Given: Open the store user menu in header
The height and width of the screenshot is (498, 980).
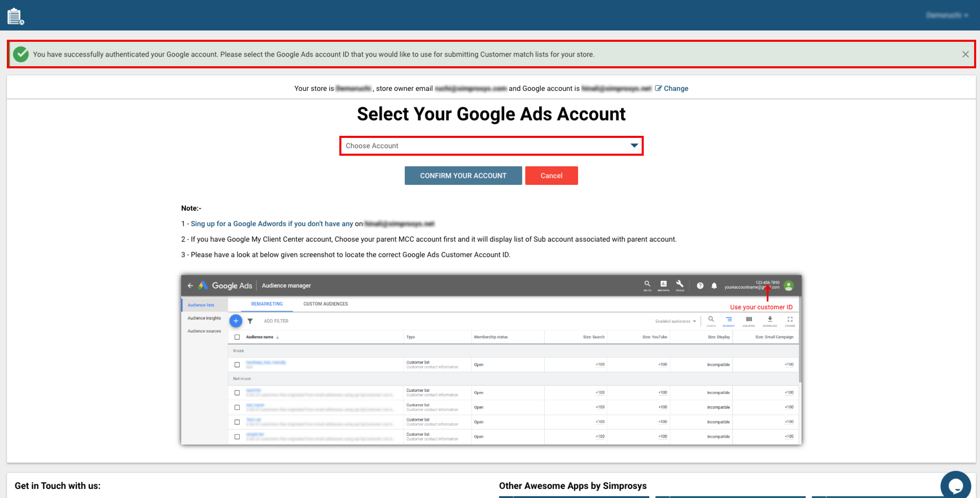Looking at the screenshot, I should 947,15.
